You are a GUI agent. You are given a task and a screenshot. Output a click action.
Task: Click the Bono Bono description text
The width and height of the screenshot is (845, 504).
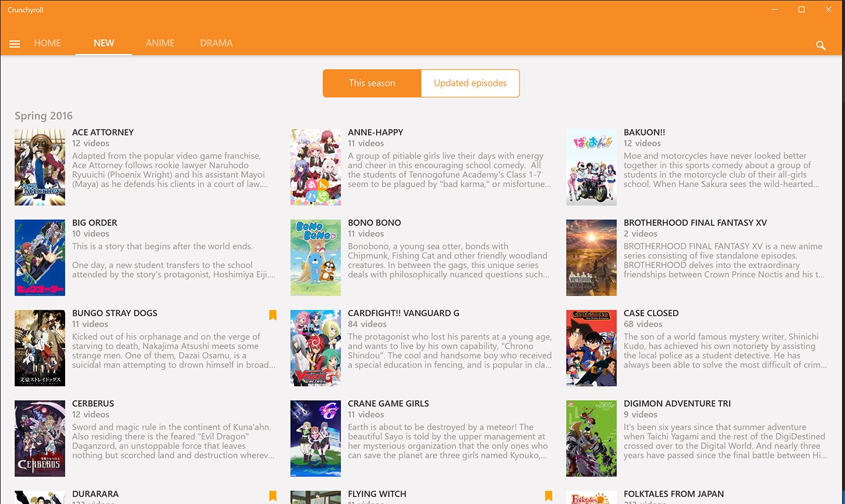click(448, 261)
